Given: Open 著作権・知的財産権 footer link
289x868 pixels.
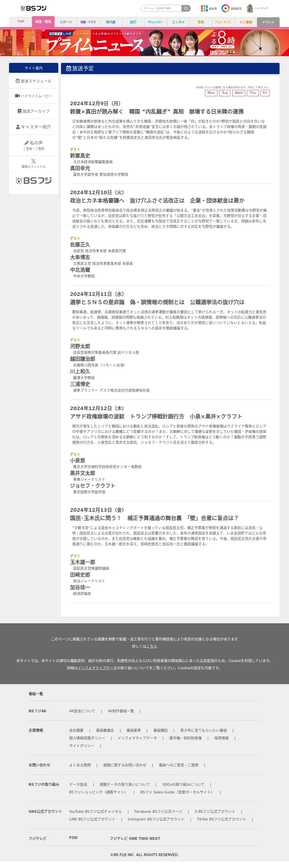Looking at the screenshot, I should (185, 738).
